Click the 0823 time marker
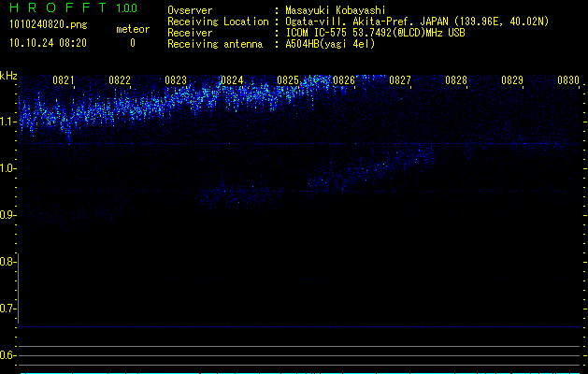The height and width of the screenshot is (374, 588). pos(176,80)
